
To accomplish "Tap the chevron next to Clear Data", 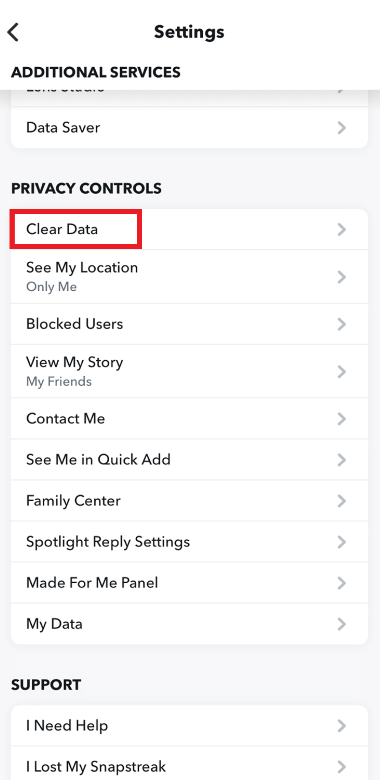I will [342, 229].
